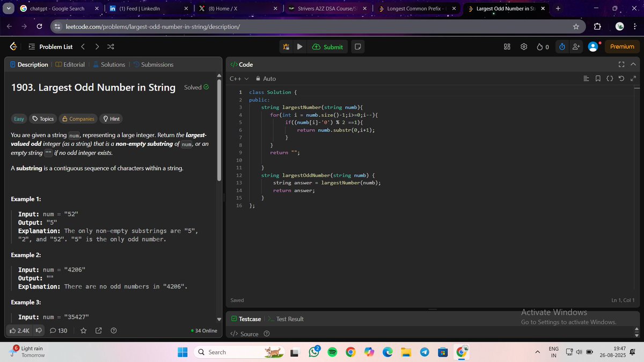This screenshot has width=644, height=362.
Task: Switch to the Solutions tab
Action: point(109,64)
